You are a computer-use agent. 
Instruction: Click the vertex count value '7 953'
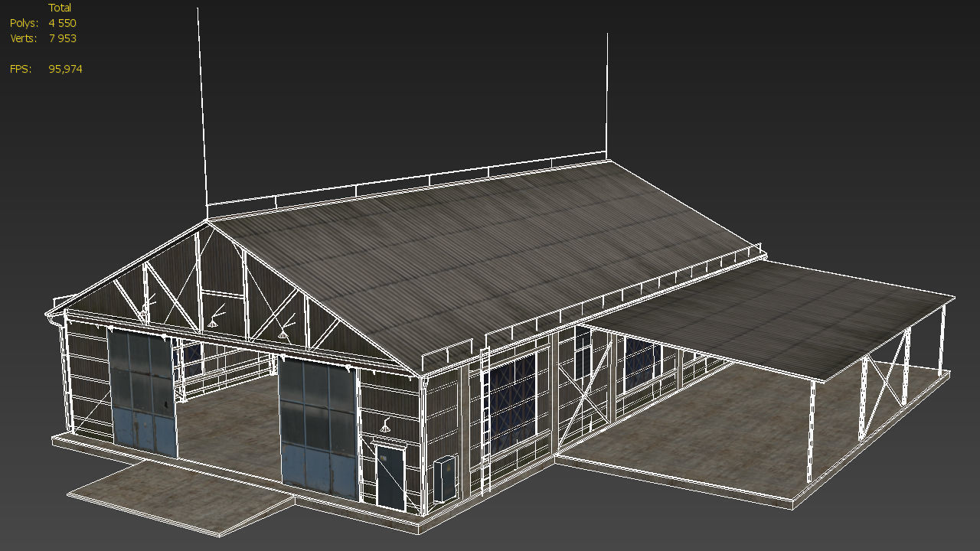pyautogui.click(x=62, y=38)
